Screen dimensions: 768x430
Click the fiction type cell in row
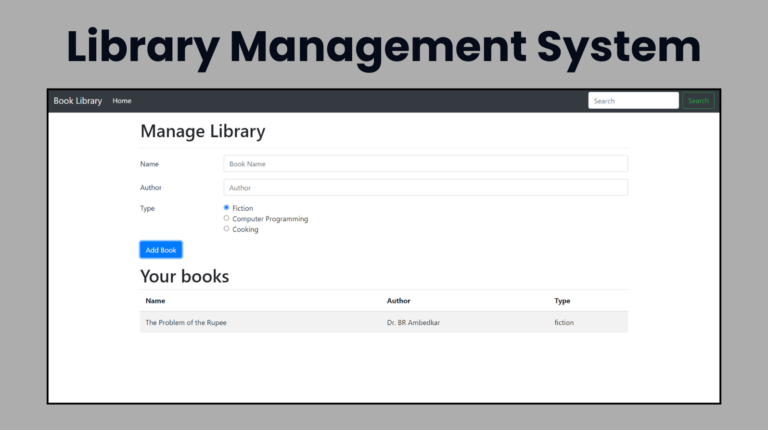point(564,322)
